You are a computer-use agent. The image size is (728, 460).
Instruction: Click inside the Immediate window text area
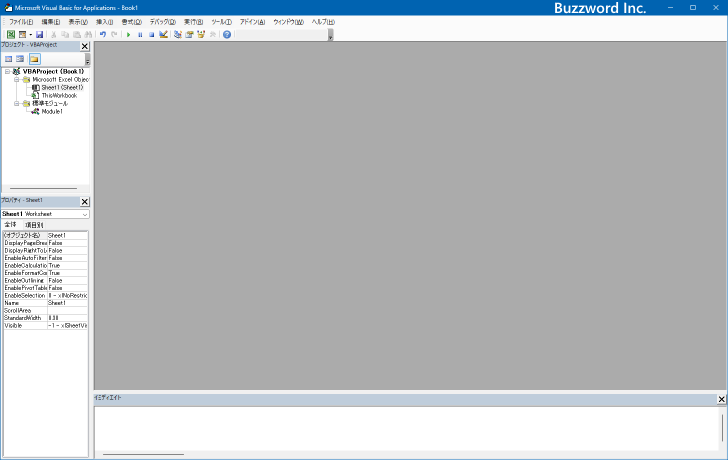(406, 428)
